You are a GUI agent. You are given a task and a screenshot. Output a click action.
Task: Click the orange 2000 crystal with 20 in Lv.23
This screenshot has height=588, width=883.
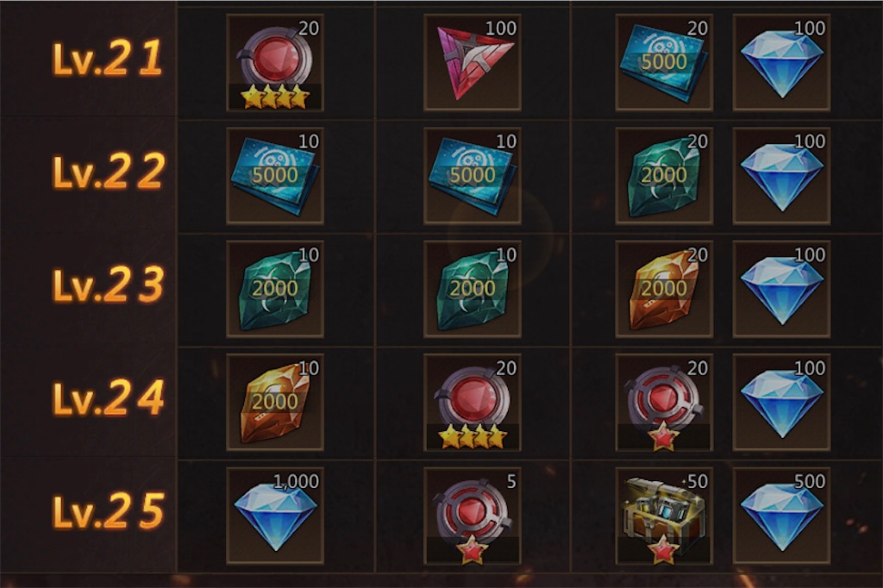point(665,290)
